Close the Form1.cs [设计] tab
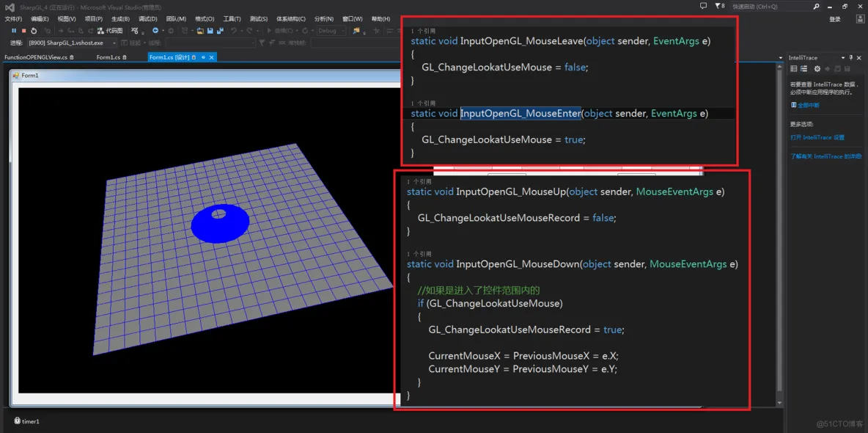 tap(211, 57)
